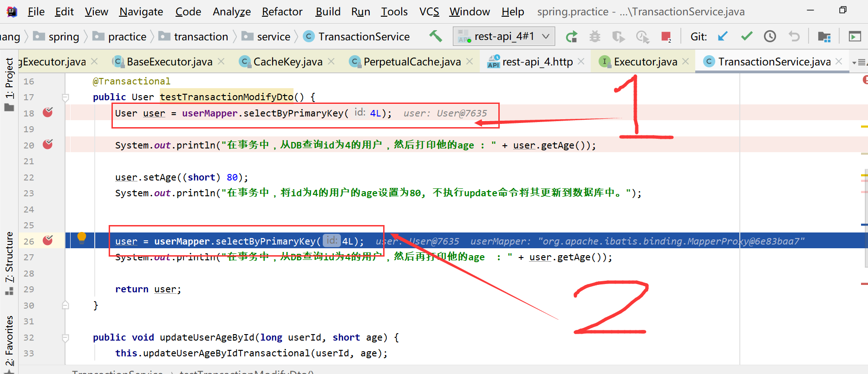The image size is (868, 374).
Task: Open the Analyze menu
Action: (232, 12)
